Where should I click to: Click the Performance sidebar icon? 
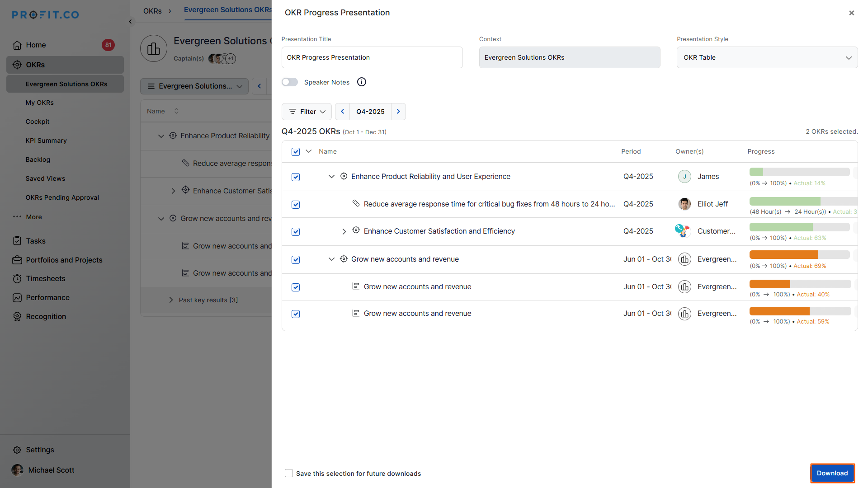[x=17, y=297]
